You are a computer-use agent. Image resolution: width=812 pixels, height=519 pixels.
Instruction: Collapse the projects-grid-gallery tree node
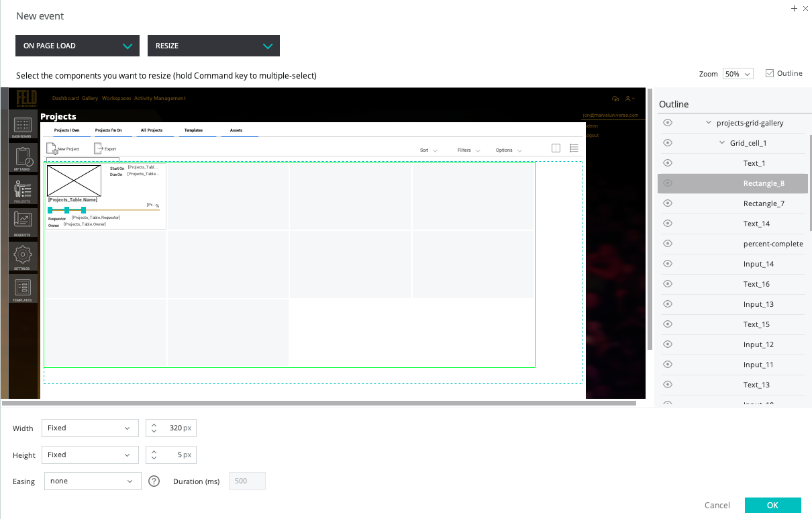[x=709, y=123]
